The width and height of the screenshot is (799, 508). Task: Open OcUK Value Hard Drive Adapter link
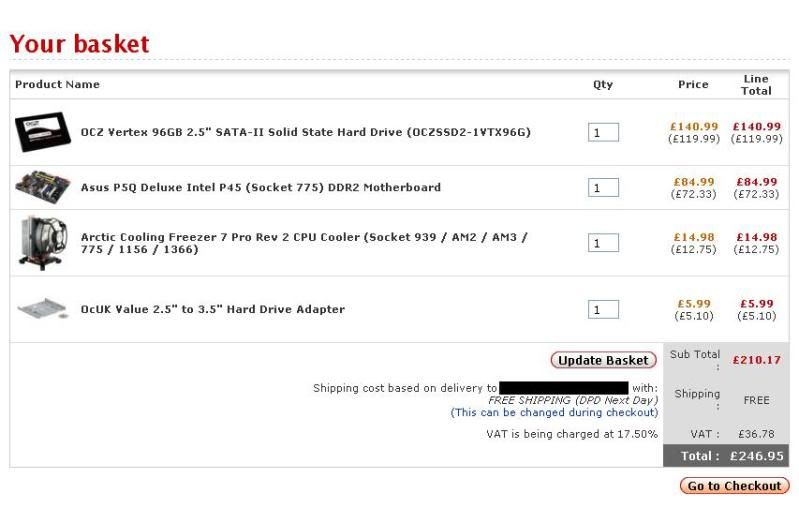[x=212, y=309]
